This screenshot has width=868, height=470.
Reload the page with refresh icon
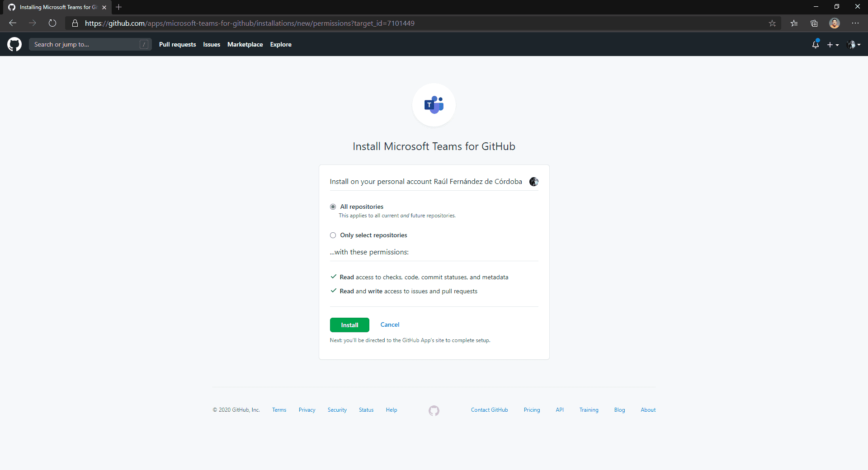pyautogui.click(x=52, y=23)
